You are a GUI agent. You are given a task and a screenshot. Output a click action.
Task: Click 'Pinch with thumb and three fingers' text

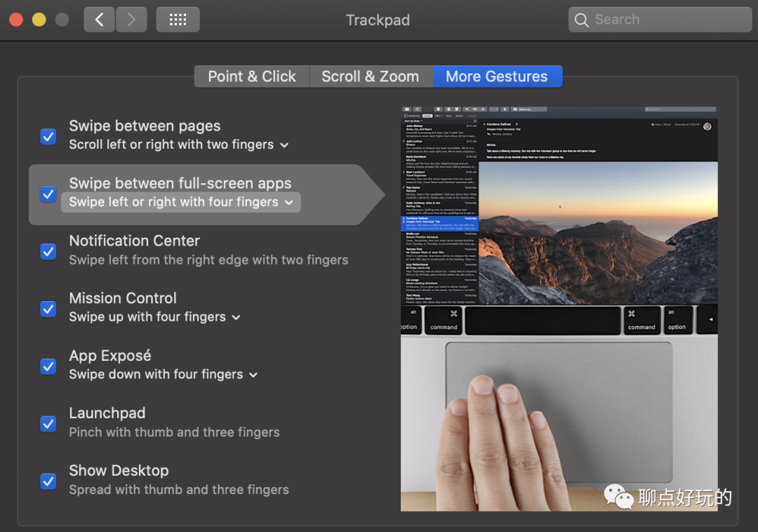pos(175,432)
